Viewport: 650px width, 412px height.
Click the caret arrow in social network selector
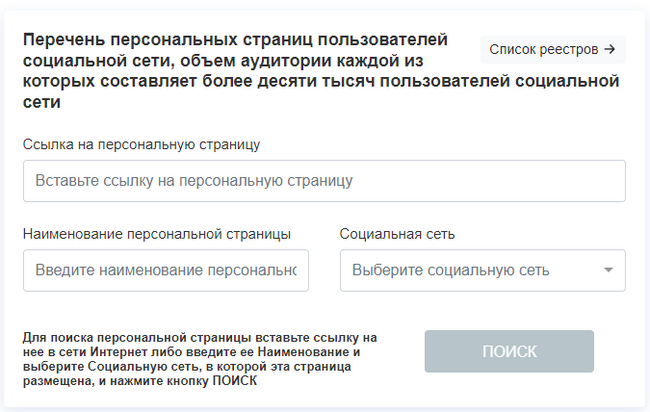tap(608, 270)
